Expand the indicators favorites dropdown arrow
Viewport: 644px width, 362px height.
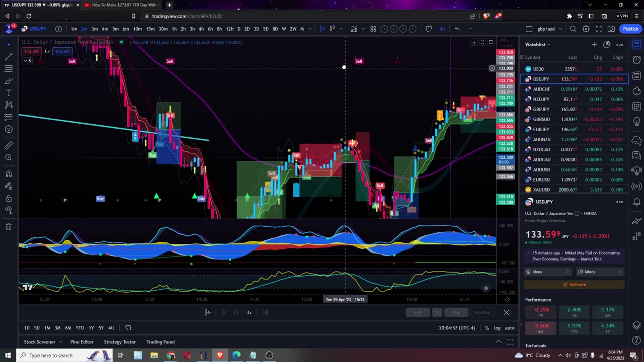363,29
